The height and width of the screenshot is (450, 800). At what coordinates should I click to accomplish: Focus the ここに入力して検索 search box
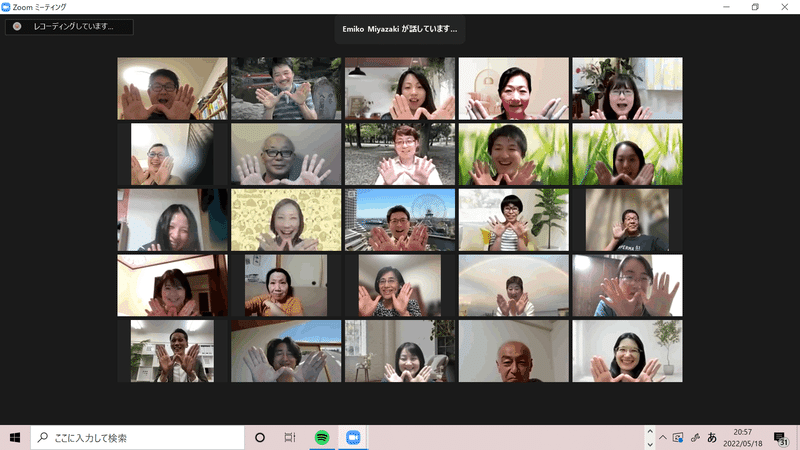point(137,437)
